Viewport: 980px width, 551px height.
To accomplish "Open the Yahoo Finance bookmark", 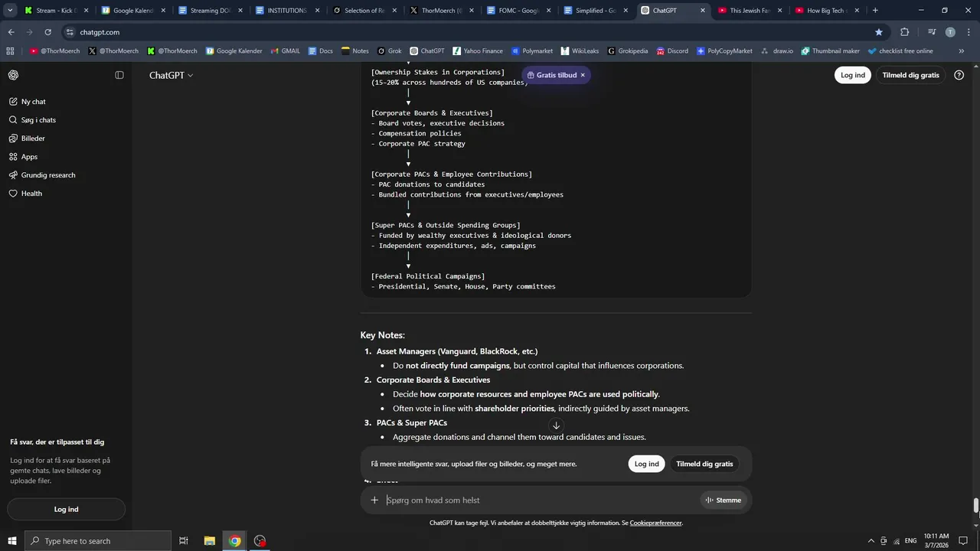I will click(478, 51).
